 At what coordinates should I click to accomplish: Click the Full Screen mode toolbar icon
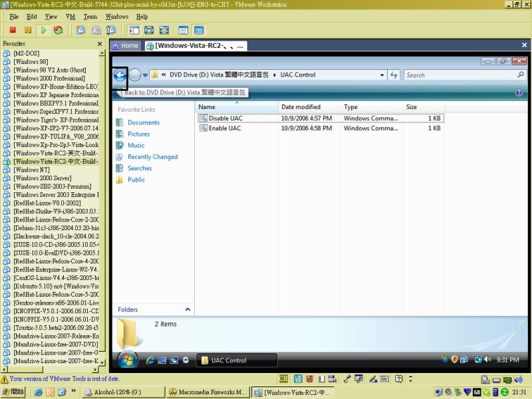(164, 30)
